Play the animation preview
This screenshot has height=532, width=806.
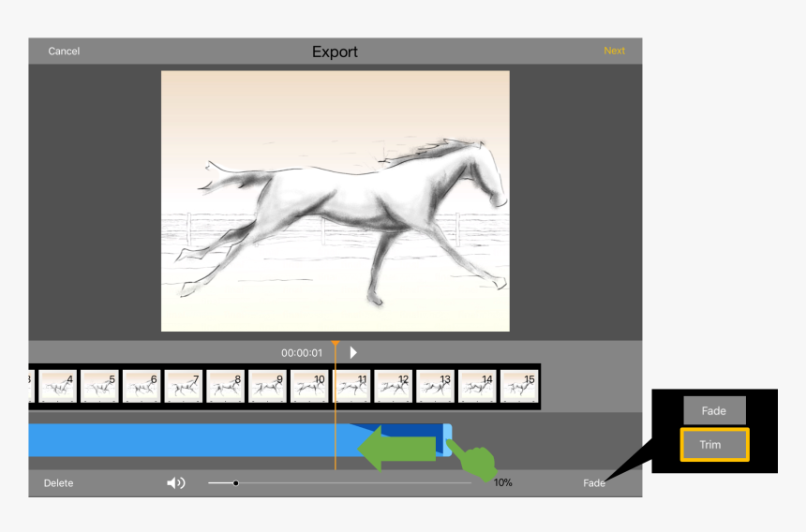(353, 352)
